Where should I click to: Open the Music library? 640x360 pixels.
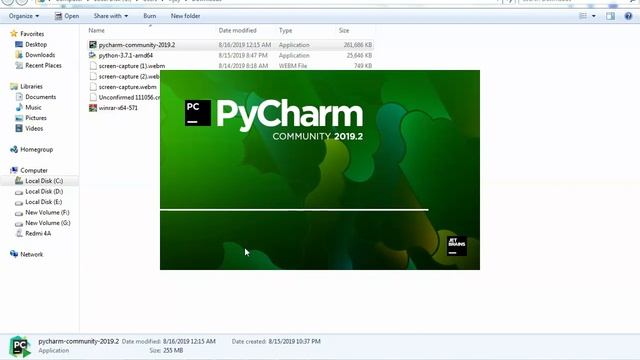point(33,107)
